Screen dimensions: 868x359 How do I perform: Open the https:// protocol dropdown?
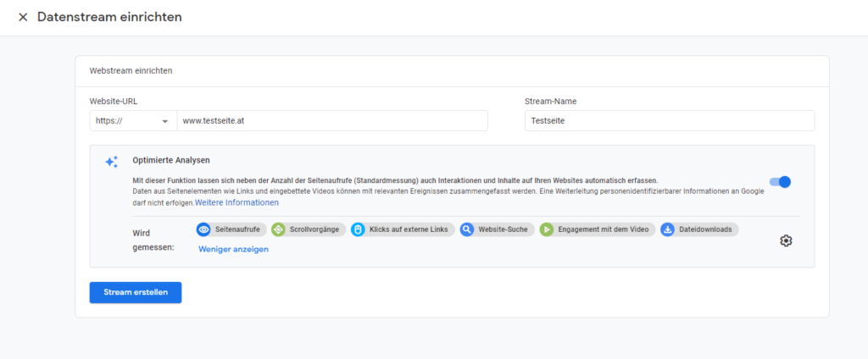tap(133, 120)
